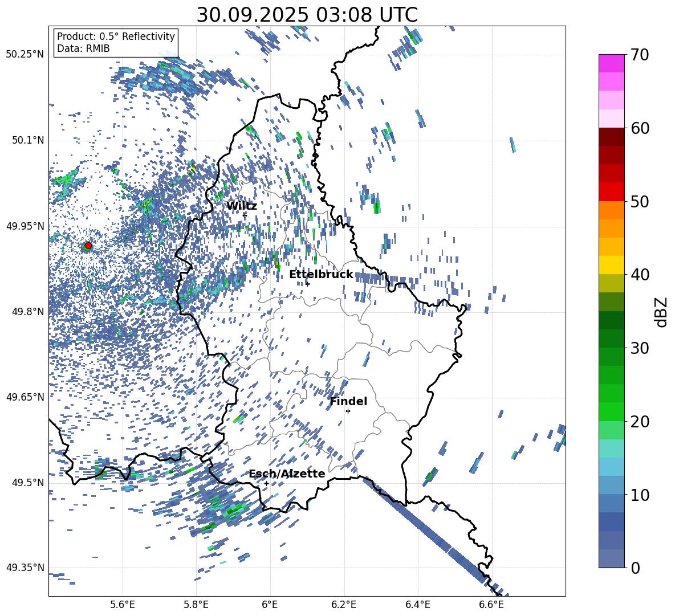Screen dimensions: 675x616
Task: Click the dBZ colorbar label
Action: [x=662, y=312]
